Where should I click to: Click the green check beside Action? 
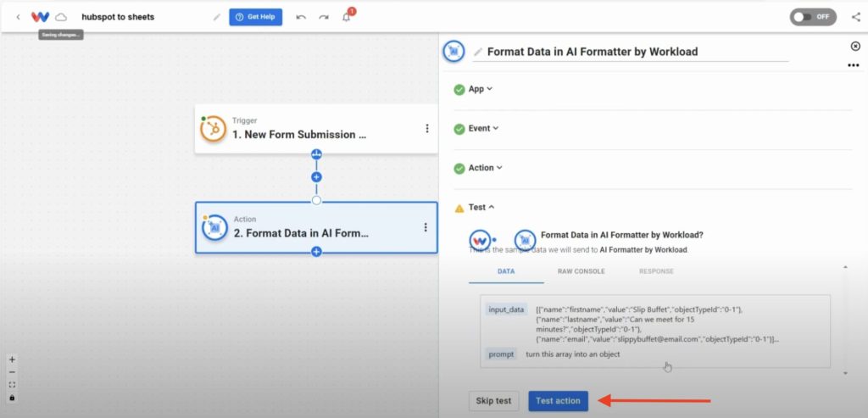point(459,169)
